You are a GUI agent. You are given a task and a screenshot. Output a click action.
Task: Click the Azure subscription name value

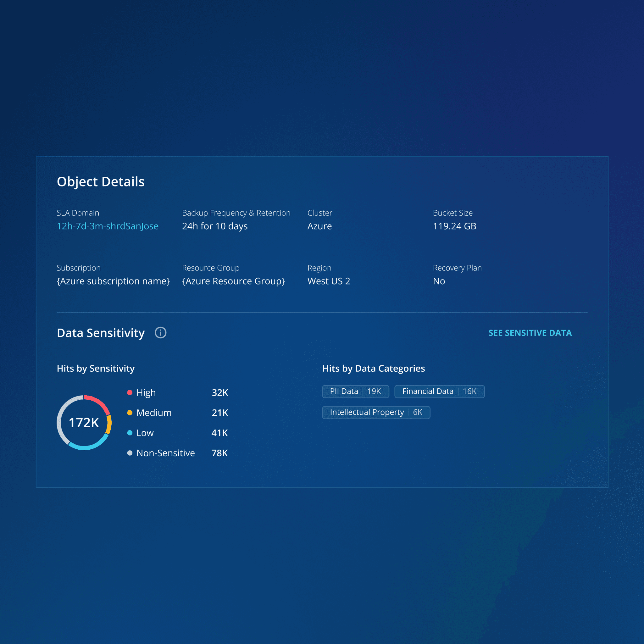[x=113, y=281]
